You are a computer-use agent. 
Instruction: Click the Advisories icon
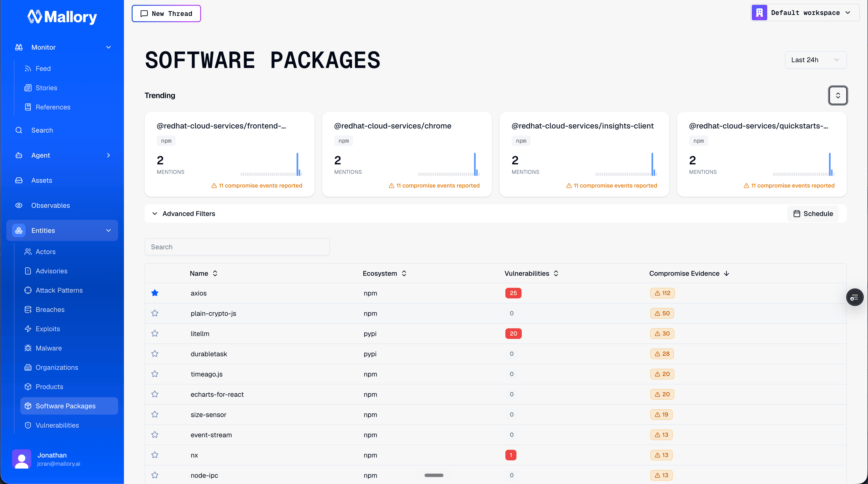(x=28, y=271)
